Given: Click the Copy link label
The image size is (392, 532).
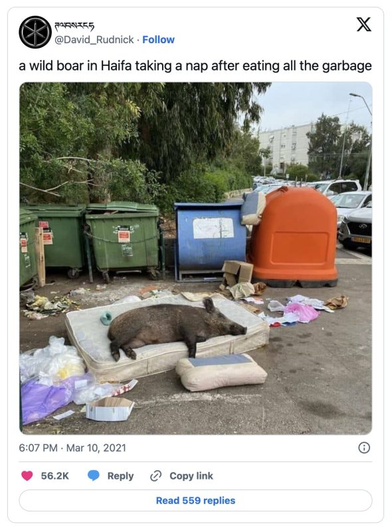Looking at the screenshot, I should tap(191, 476).
